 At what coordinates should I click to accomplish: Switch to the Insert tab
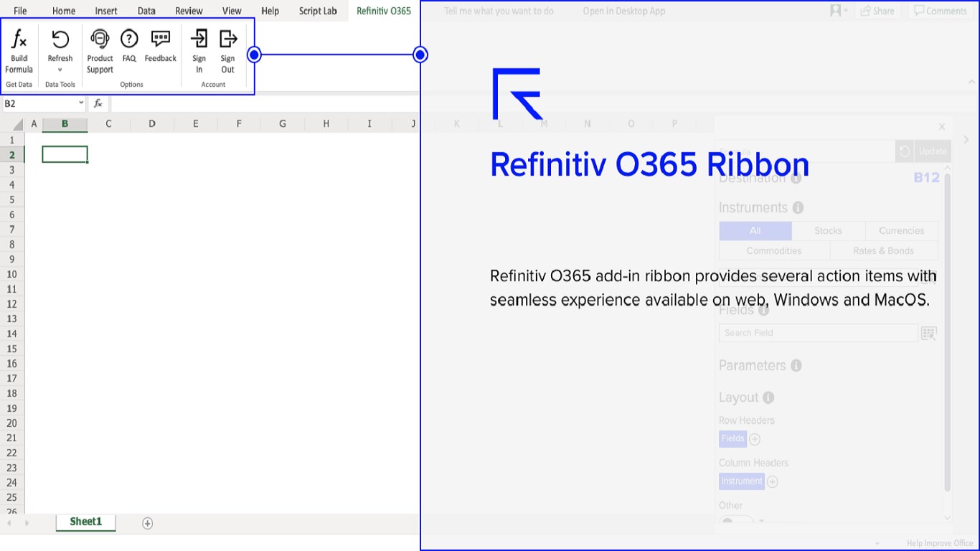tap(106, 11)
